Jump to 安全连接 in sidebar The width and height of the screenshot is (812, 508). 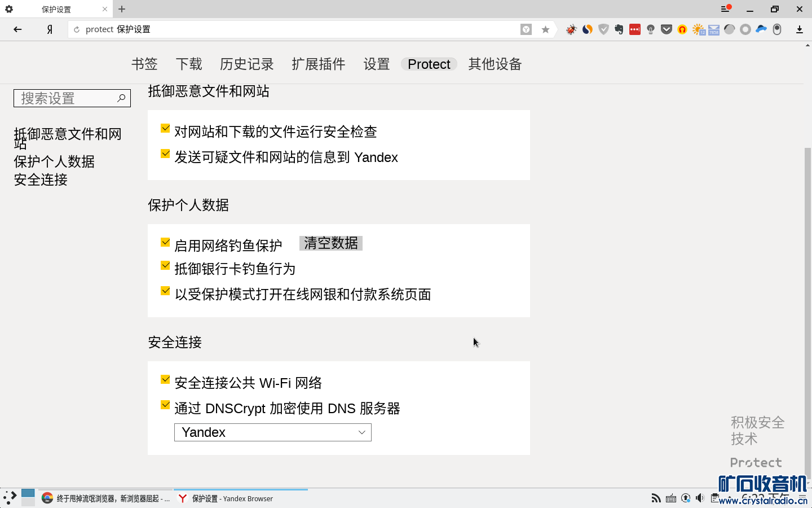pyautogui.click(x=41, y=180)
